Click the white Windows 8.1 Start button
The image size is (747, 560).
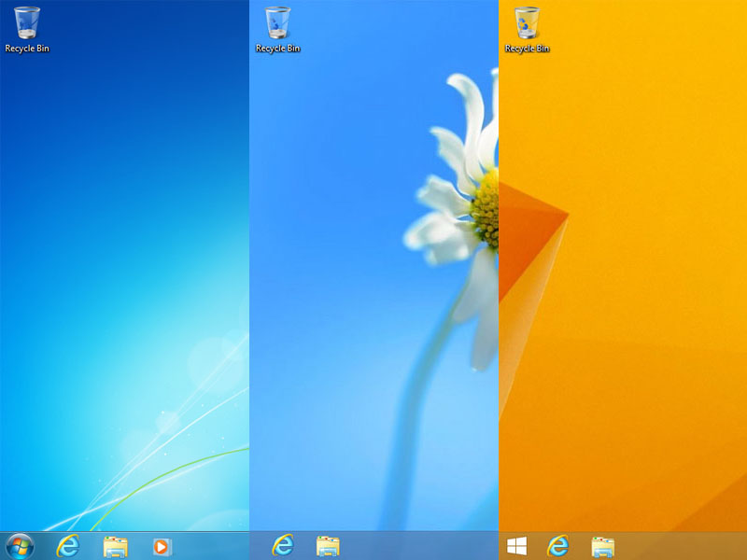point(516,547)
